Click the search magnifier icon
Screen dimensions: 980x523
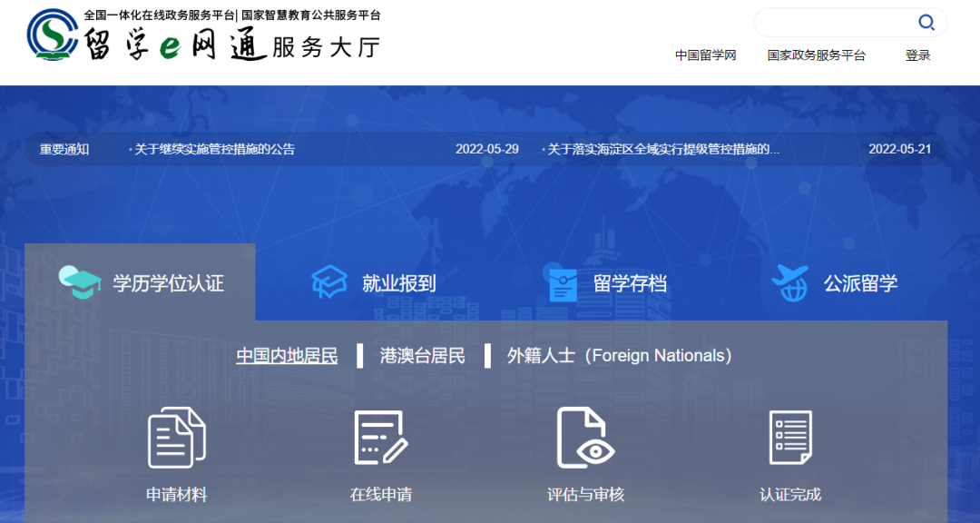click(x=926, y=23)
